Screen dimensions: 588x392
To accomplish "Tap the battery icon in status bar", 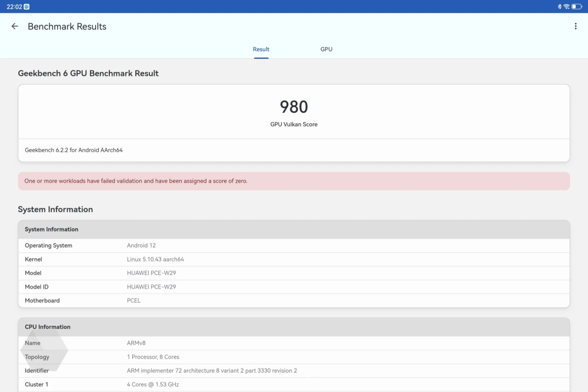I will [x=577, y=6].
